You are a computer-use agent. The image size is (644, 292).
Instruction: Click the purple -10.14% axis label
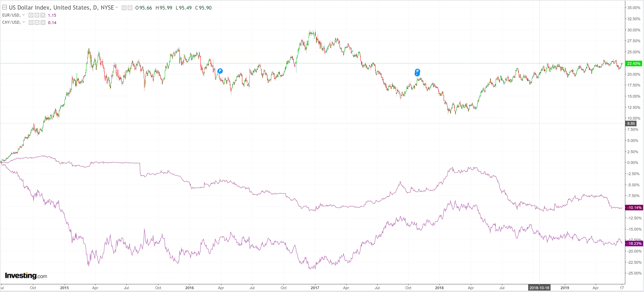pos(634,207)
